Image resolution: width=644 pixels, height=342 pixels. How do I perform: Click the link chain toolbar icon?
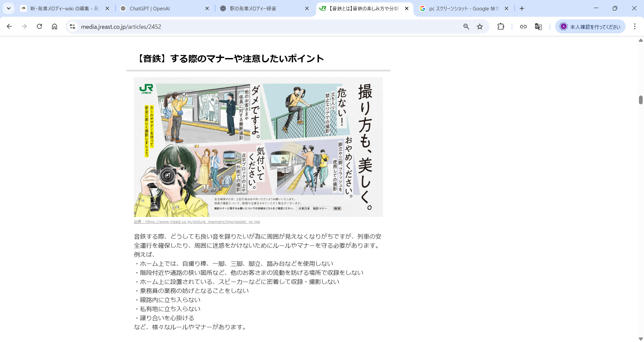tap(523, 26)
